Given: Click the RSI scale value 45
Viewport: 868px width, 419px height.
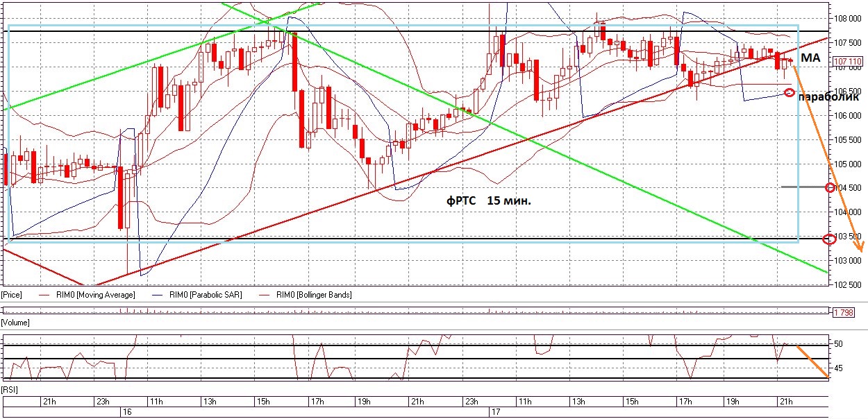Looking at the screenshot, I should tap(838, 368).
